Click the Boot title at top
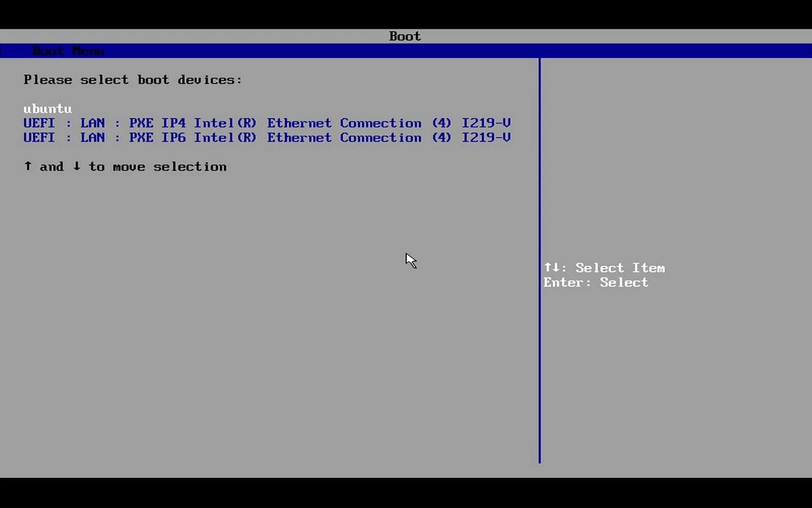 [x=405, y=36]
